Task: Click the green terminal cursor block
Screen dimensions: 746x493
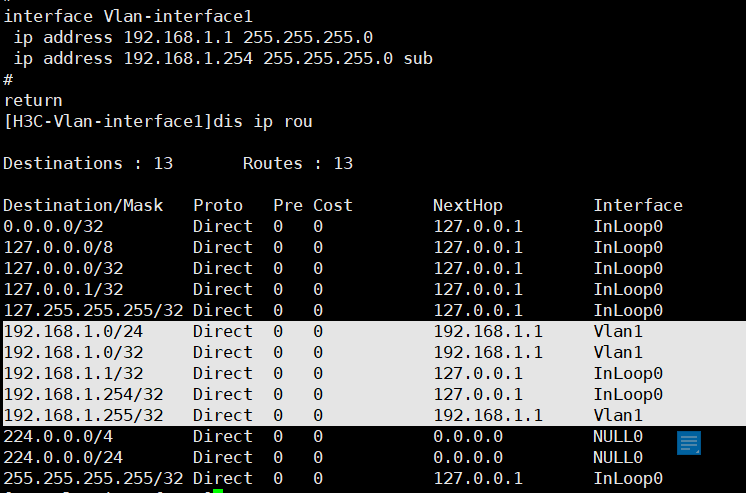Action: tap(218, 490)
